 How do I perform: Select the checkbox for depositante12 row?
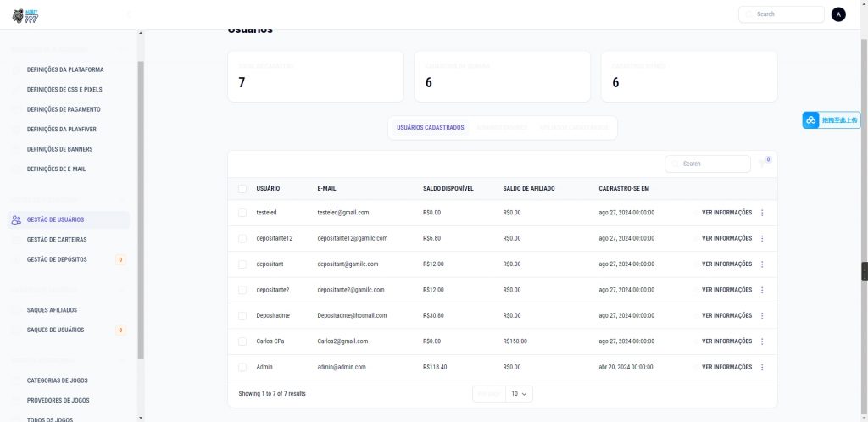[242, 238]
